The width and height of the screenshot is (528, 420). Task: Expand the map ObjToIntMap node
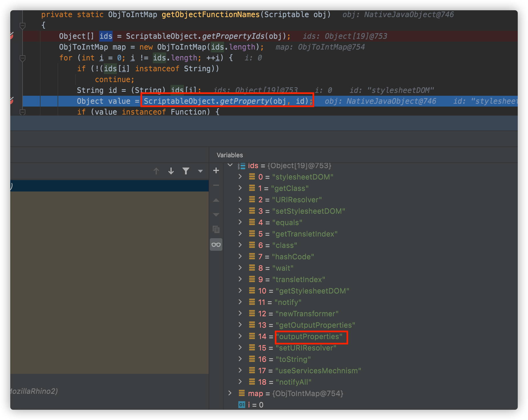pos(230,393)
